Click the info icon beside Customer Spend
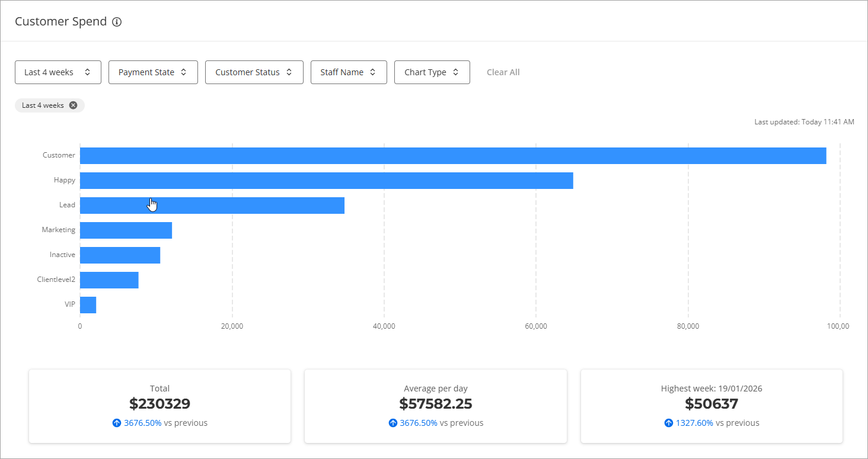The height and width of the screenshot is (459, 868). pos(117,22)
